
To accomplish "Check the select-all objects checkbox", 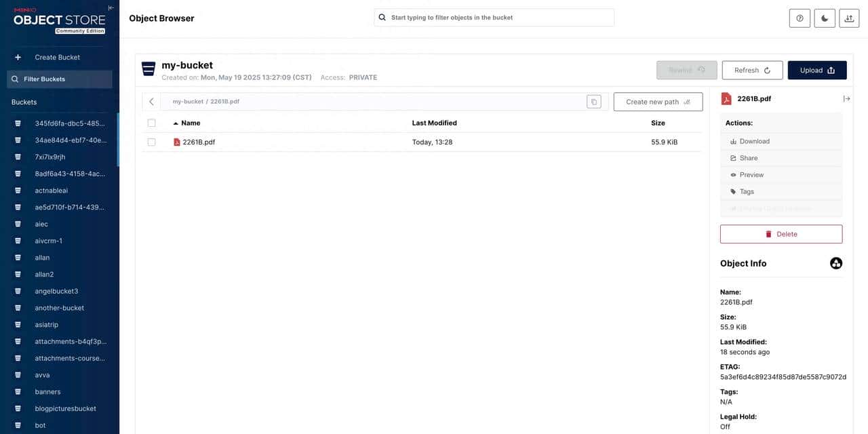I will (x=151, y=123).
